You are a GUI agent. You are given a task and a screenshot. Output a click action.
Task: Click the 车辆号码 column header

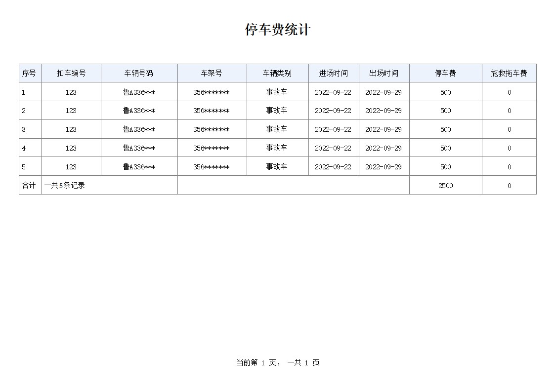click(139, 73)
